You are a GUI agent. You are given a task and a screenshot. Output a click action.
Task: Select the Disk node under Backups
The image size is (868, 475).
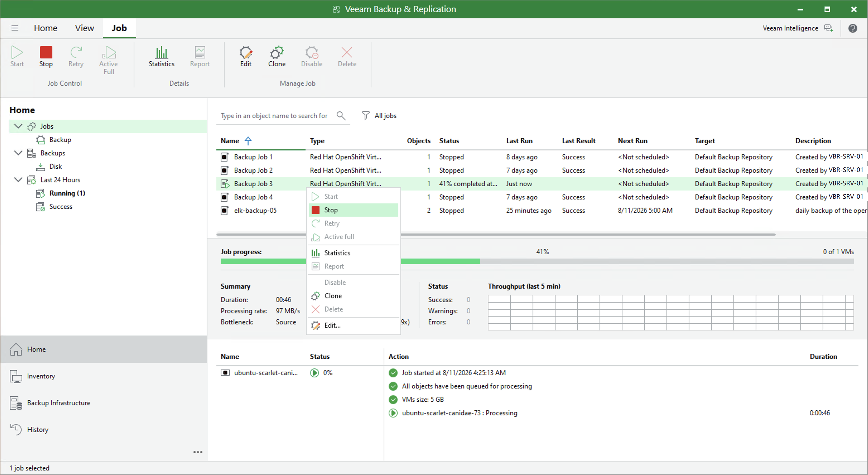[x=49, y=167]
